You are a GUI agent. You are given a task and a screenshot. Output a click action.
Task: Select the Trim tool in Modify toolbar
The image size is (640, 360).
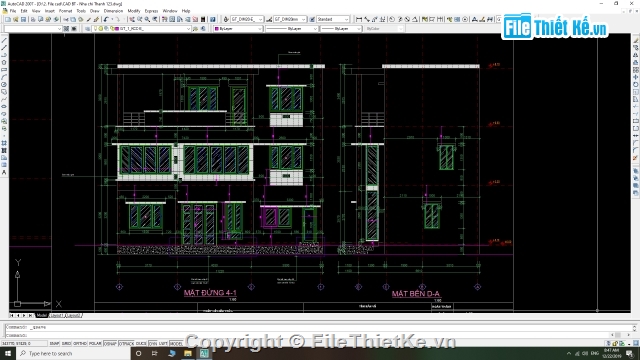636,106
